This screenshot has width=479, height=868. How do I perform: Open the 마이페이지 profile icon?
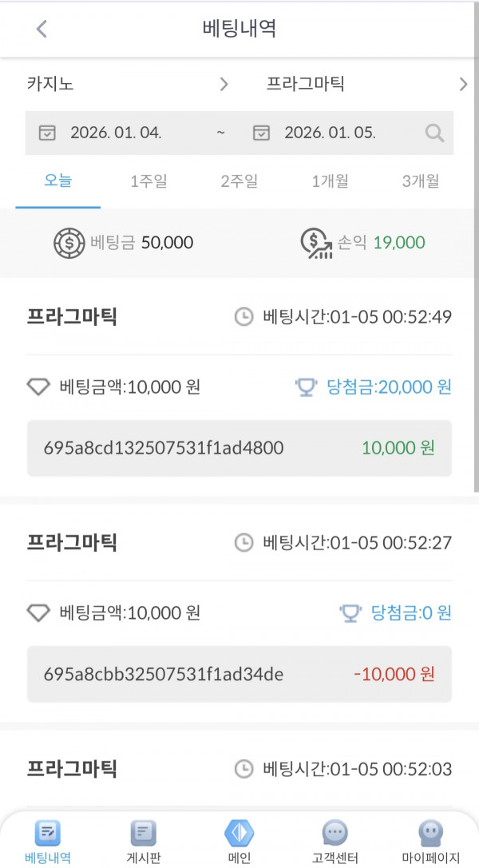[x=430, y=833]
